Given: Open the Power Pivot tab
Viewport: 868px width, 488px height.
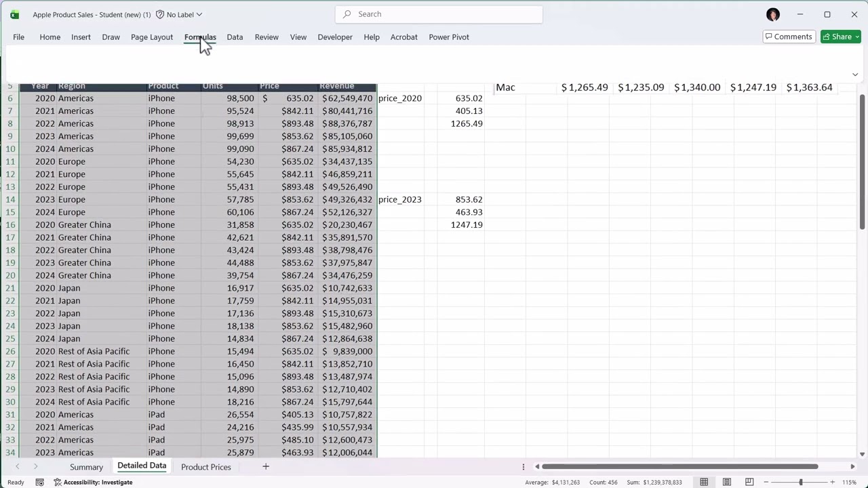Looking at the screenshot, I should tap(449, 37).
